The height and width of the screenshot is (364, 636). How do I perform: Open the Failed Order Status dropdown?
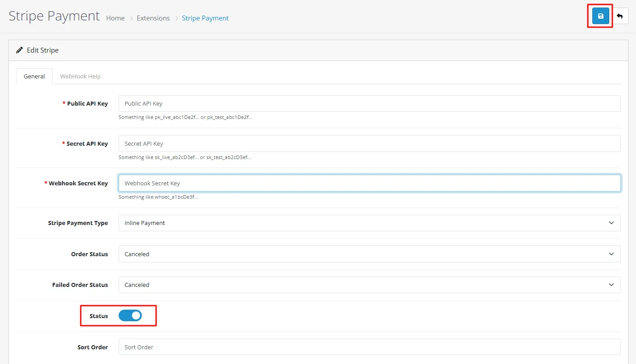pyautogui.click(x=369, y=285)
